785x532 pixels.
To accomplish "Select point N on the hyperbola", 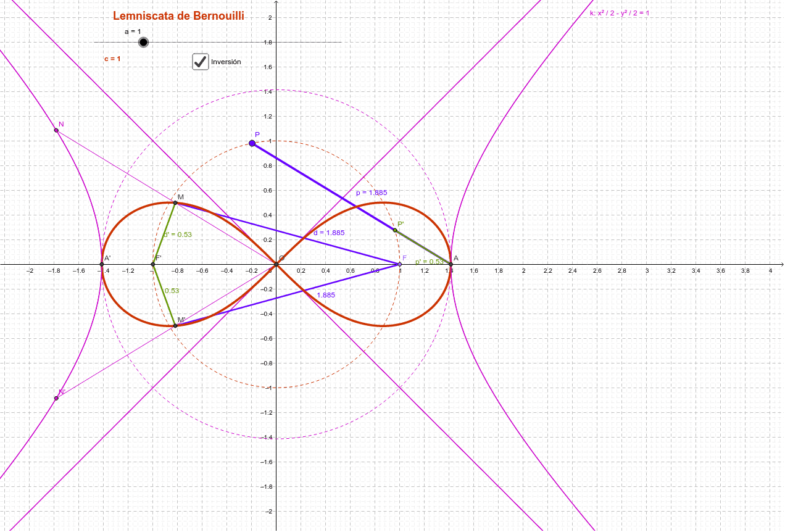I will pyautogui.click(x=56, y=130).
